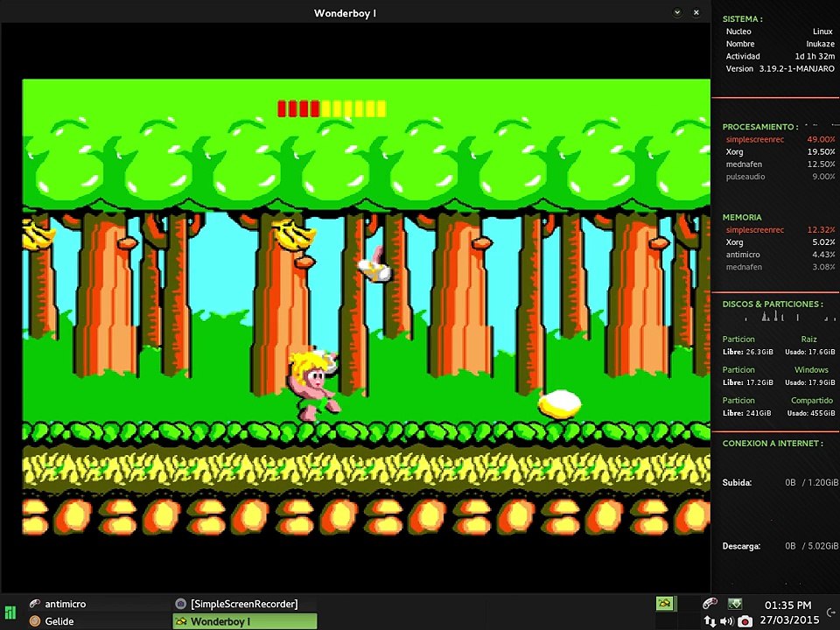The height and width of the screenshot is (630, 840).
Task: Click the MEMORIA heading
Action: [x=742, y=218]
